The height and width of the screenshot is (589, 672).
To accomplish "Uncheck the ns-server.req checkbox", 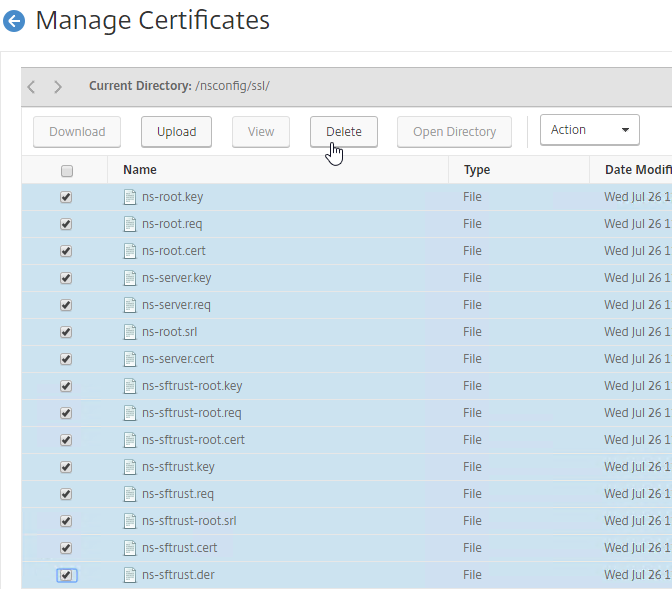I will tap(66, 305).
